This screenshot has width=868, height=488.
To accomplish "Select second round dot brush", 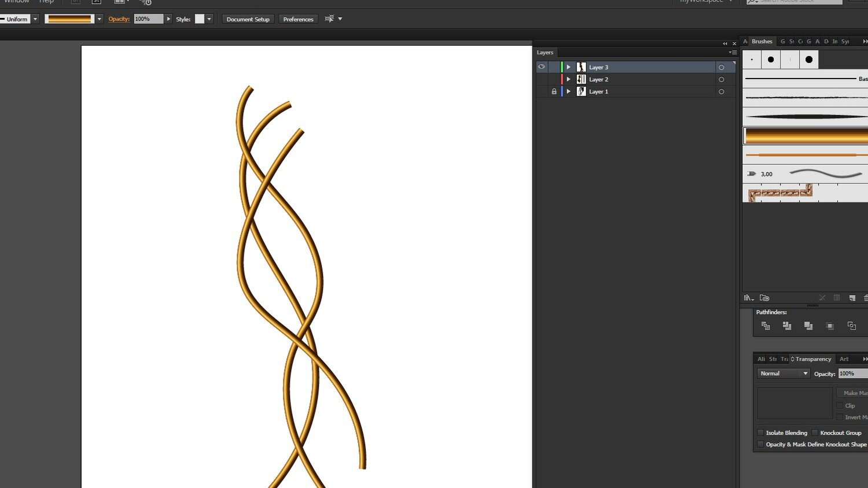I will point(771,60).
